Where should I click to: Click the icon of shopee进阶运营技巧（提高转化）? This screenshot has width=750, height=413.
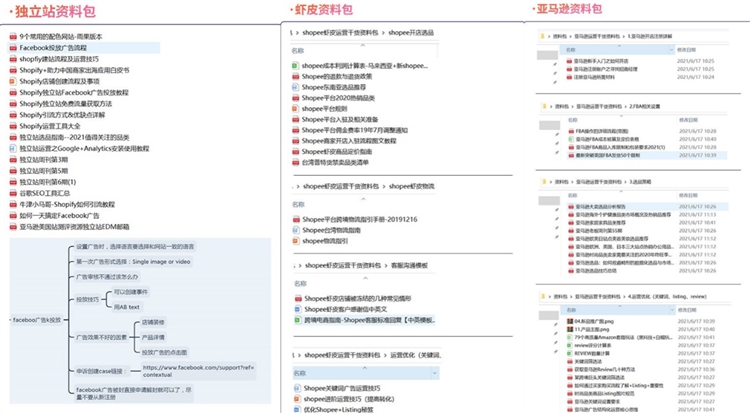click(297, 399)
